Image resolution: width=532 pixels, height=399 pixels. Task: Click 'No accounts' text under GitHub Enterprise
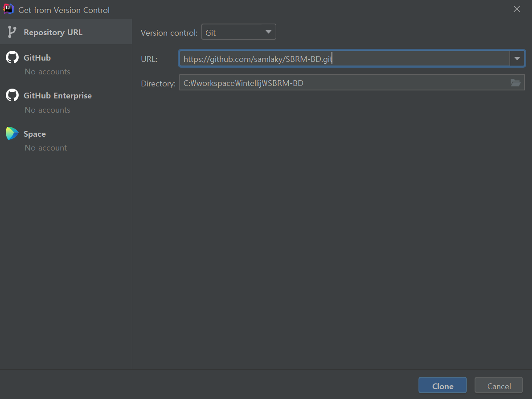pos(48,110)
